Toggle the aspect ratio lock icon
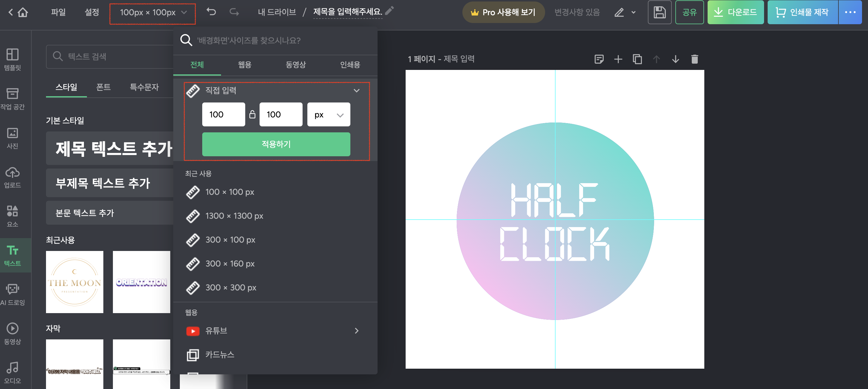This screenshot has width=868, height=389. coord(252,115)
